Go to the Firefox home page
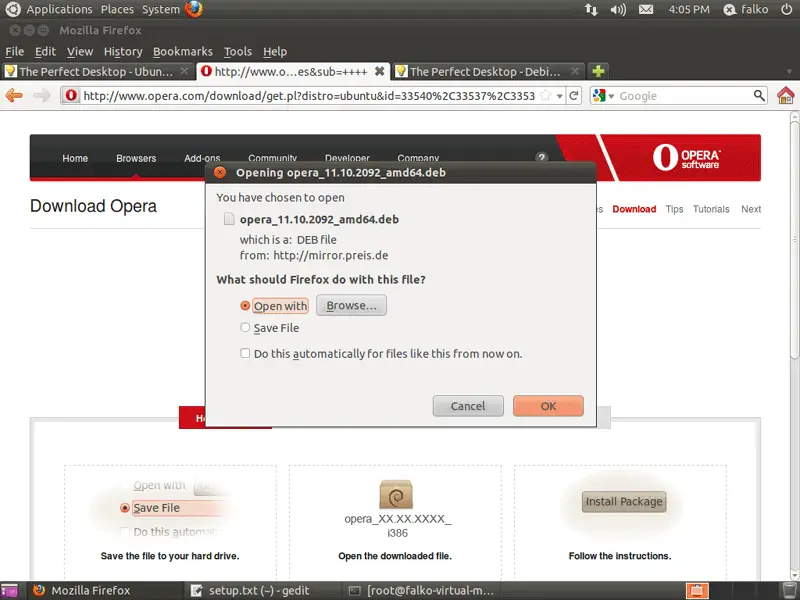Screen dimensions: 800x600 click(786, 95)
